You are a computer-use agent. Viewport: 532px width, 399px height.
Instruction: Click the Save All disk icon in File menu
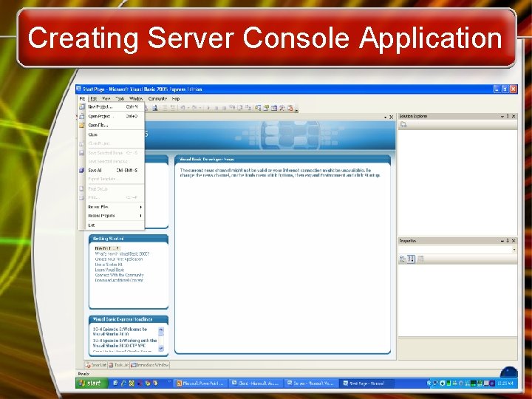click(x=82, y=171)
